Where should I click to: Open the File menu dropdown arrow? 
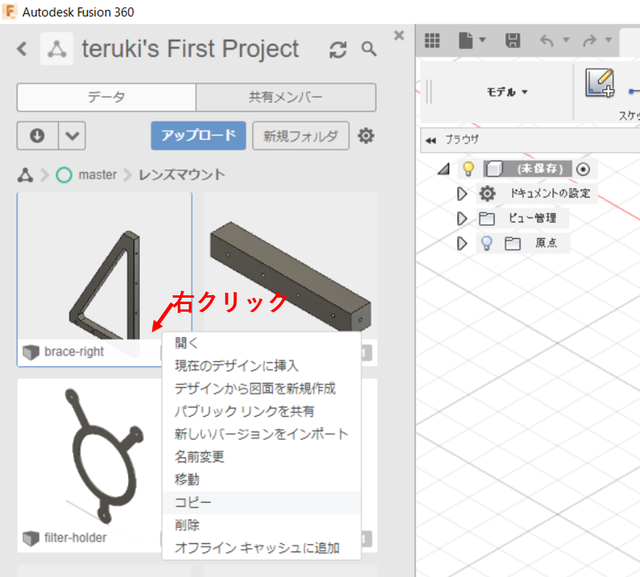482,40
